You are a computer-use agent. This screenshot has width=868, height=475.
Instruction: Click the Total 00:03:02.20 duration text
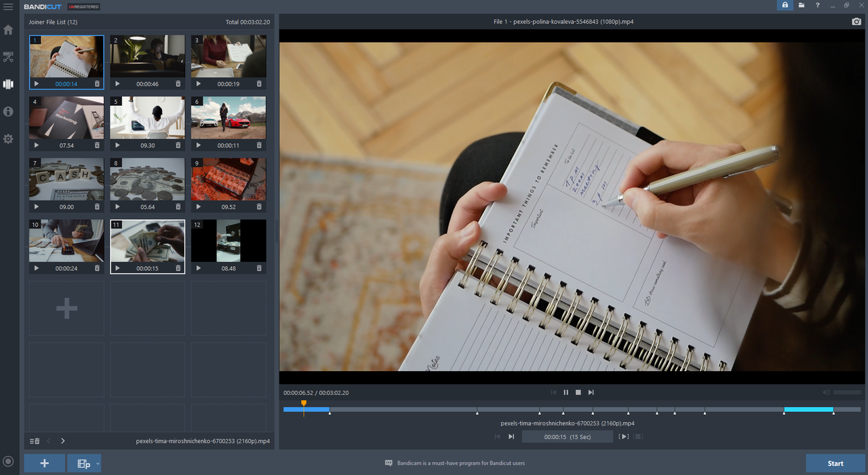pos(248,22)
